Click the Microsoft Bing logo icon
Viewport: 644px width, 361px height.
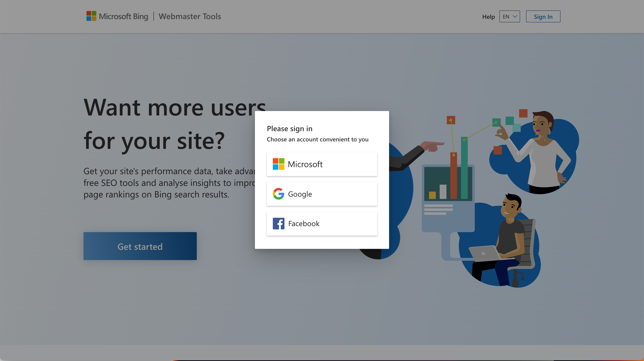91,16
